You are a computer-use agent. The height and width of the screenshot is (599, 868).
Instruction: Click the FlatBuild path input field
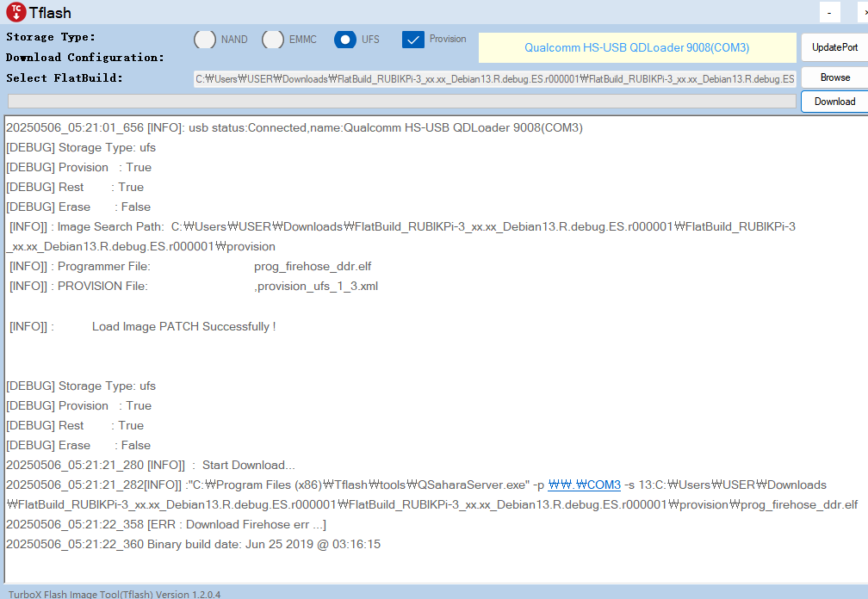tap(495, 79)
